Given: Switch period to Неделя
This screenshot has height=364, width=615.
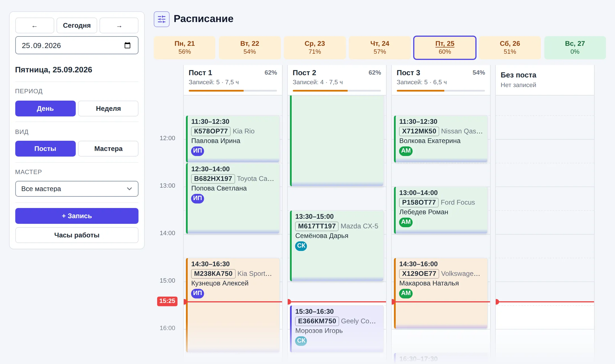Looking at the screenshot, I should pos(108,109).
